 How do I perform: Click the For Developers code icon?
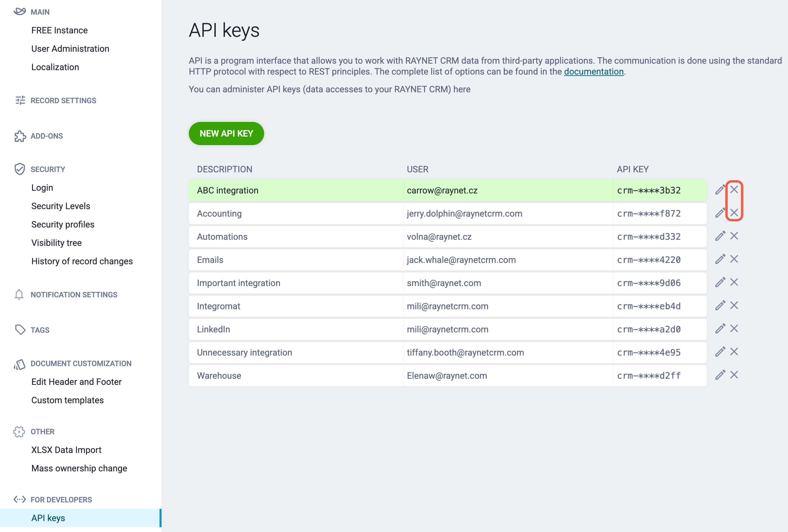point(20,499)
